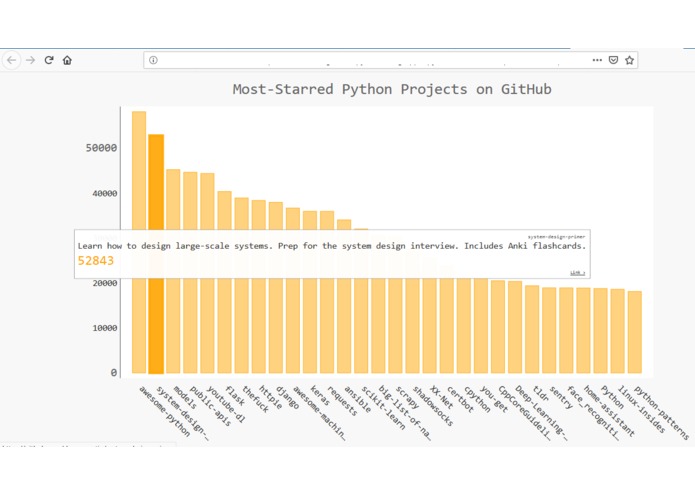
Task: Open the page actions three-dot menu
Action: pos(597,60)
